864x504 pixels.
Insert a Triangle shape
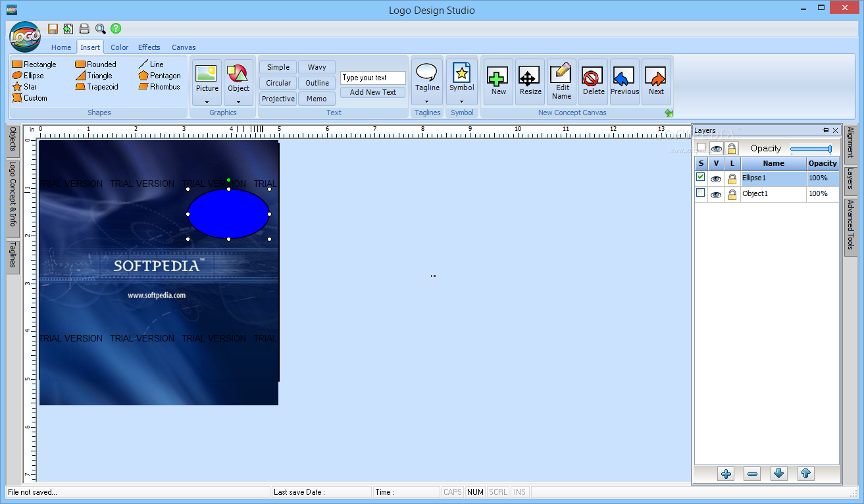click(93, 76)
